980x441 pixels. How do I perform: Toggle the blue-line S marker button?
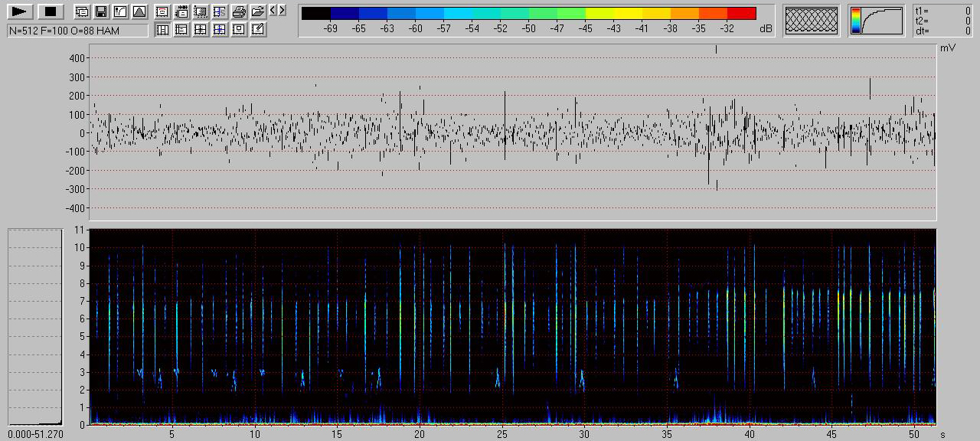[220, 11]
